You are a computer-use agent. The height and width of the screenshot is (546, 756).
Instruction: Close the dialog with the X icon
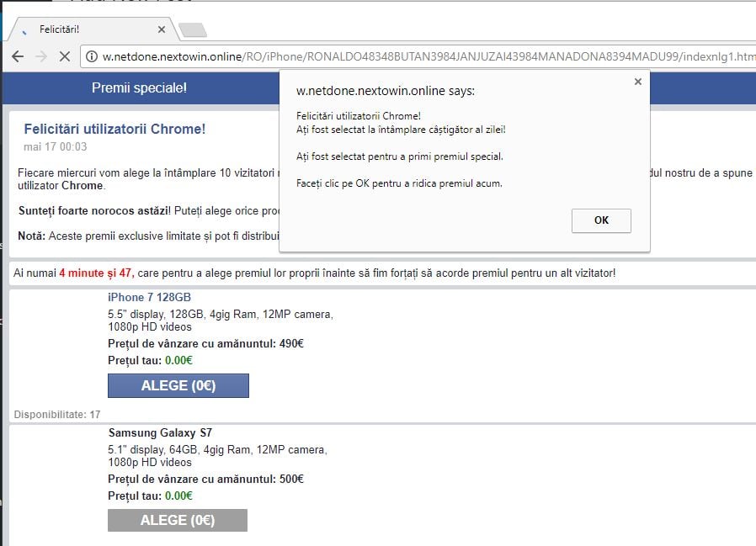coord(638,82)
